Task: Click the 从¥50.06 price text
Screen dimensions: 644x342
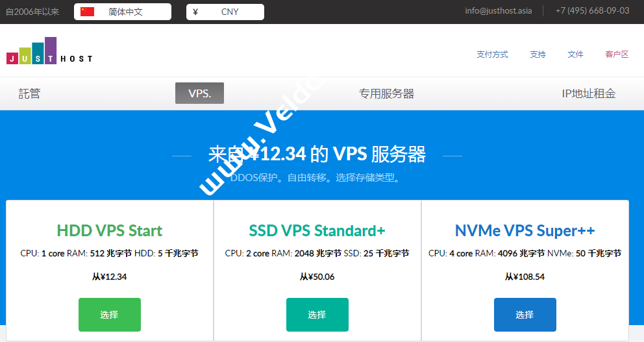Action: pyautogui.click(x=317, y=276)
